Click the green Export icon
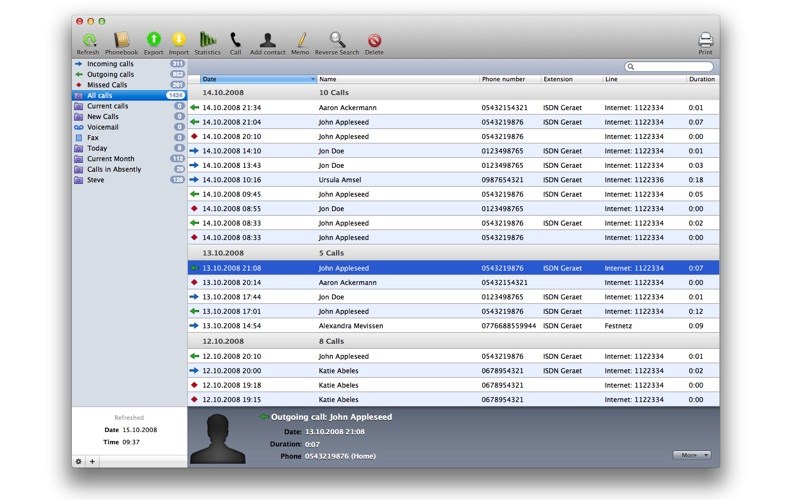The image size is (800, 500). tap(153, 40)
